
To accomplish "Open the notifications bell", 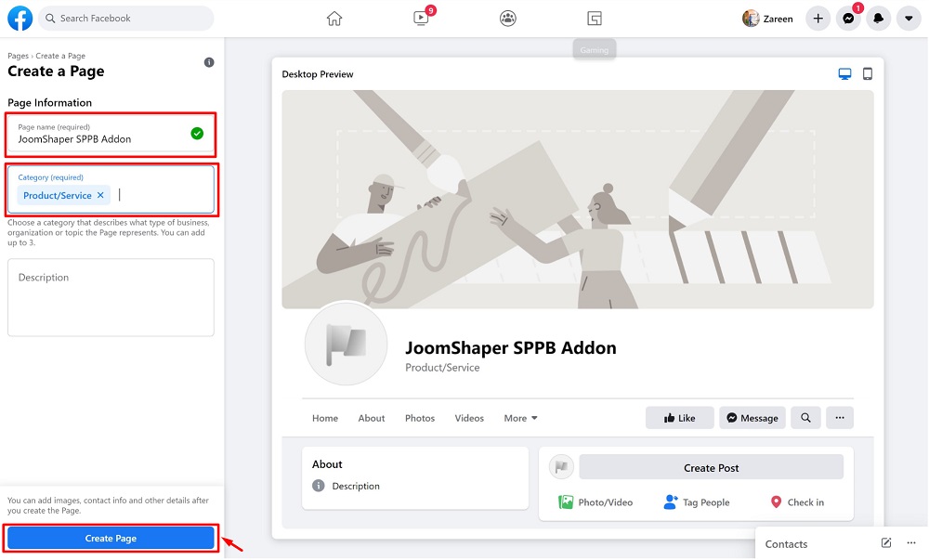I will click(x=879, y=19).
